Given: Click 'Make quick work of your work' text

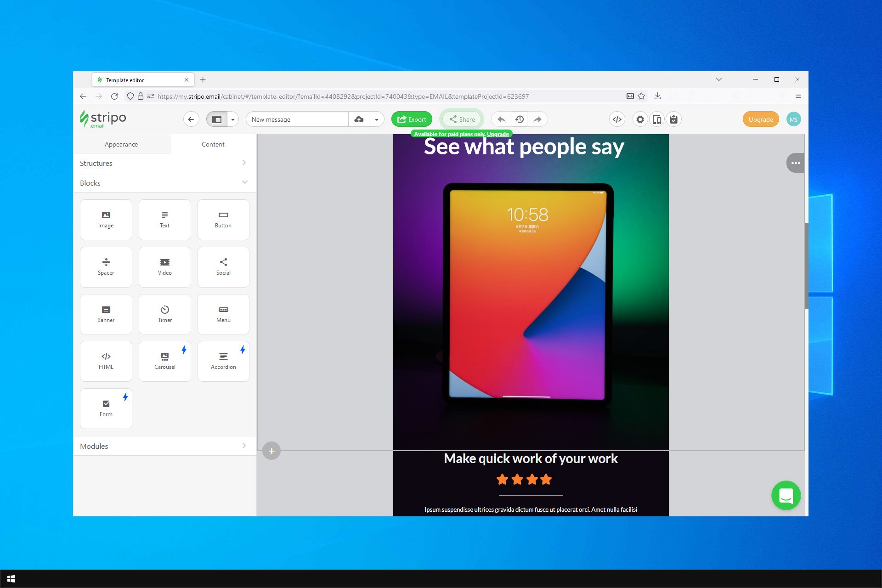Looking at the screenshot, I should [x=531, y=458].
